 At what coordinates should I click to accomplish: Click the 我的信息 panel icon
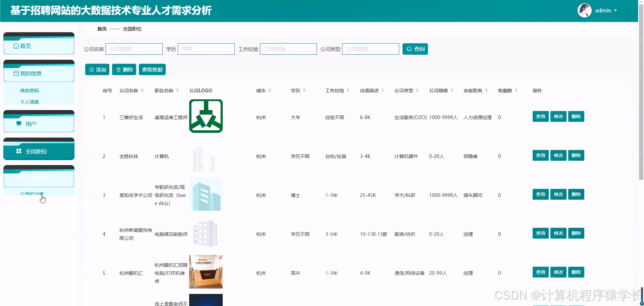tap(16, 73)
